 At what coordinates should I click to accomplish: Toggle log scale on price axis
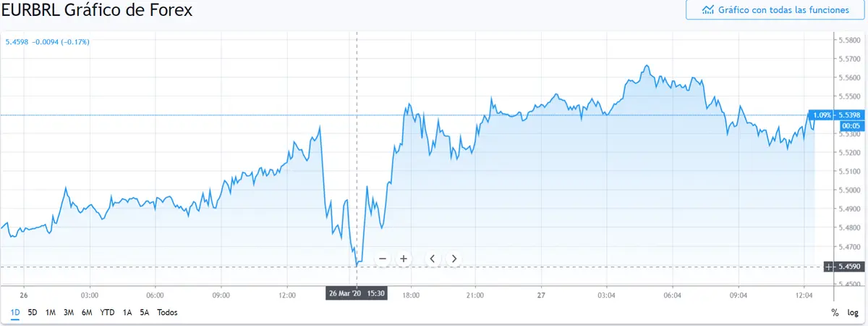[852, 312]
